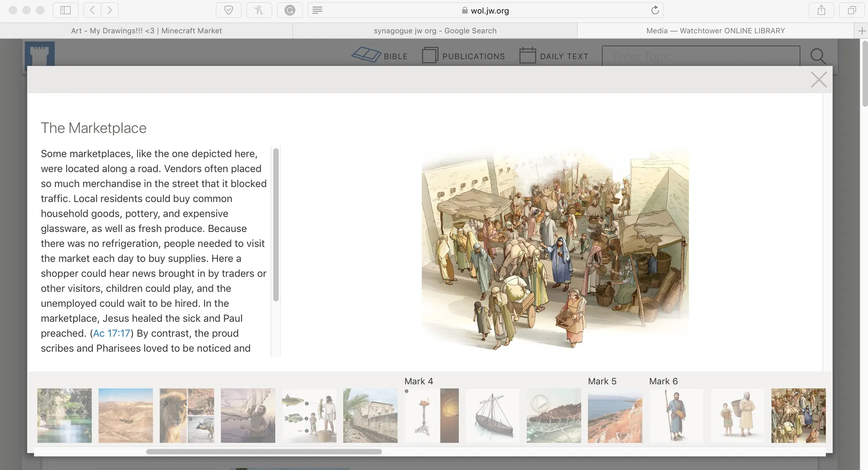Open the Ac 17:17 scripture link
Image resolution: width=868 pixels, height=470 pixels.
(x=112, y=333)
